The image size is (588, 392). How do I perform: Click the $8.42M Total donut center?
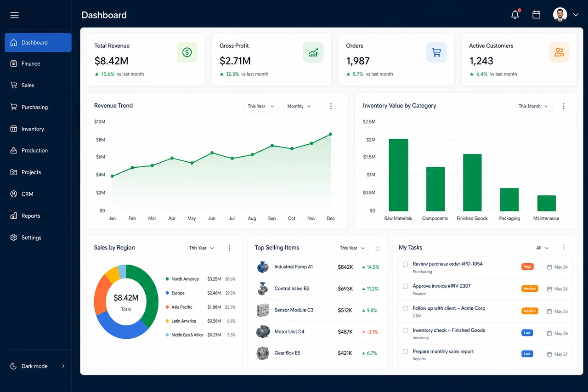point(126,302)
